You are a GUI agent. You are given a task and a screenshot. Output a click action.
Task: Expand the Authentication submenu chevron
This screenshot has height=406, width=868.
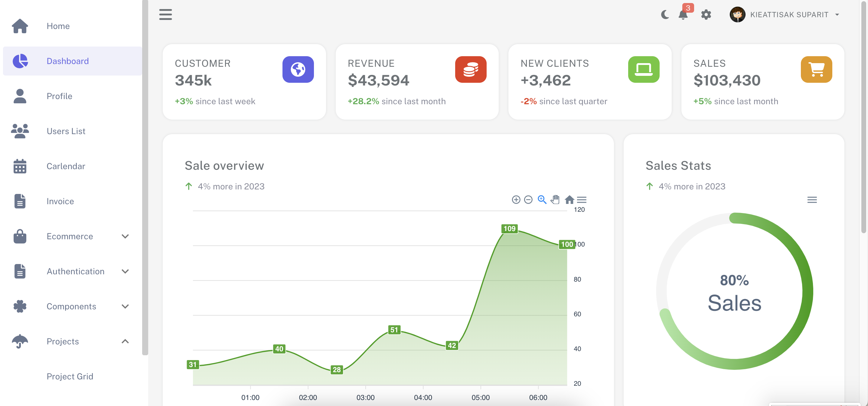click(125, 271)
